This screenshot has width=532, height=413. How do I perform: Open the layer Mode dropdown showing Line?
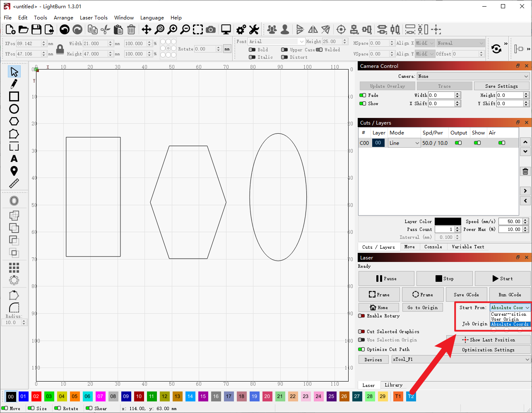pos(404,143)
